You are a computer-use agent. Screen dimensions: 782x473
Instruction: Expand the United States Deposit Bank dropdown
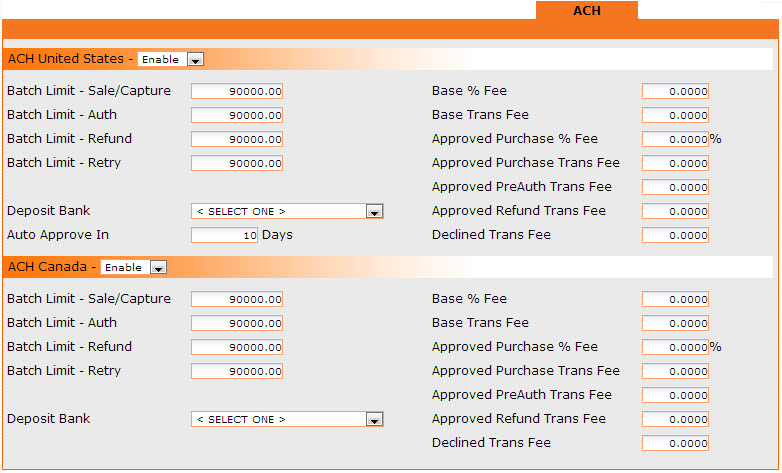287,212
